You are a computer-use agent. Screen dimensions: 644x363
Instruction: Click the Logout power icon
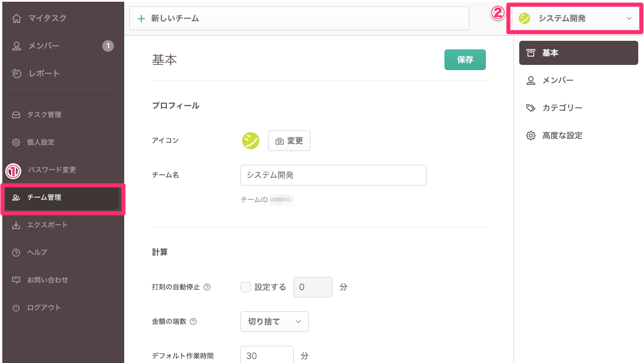(x=16, y=308)
